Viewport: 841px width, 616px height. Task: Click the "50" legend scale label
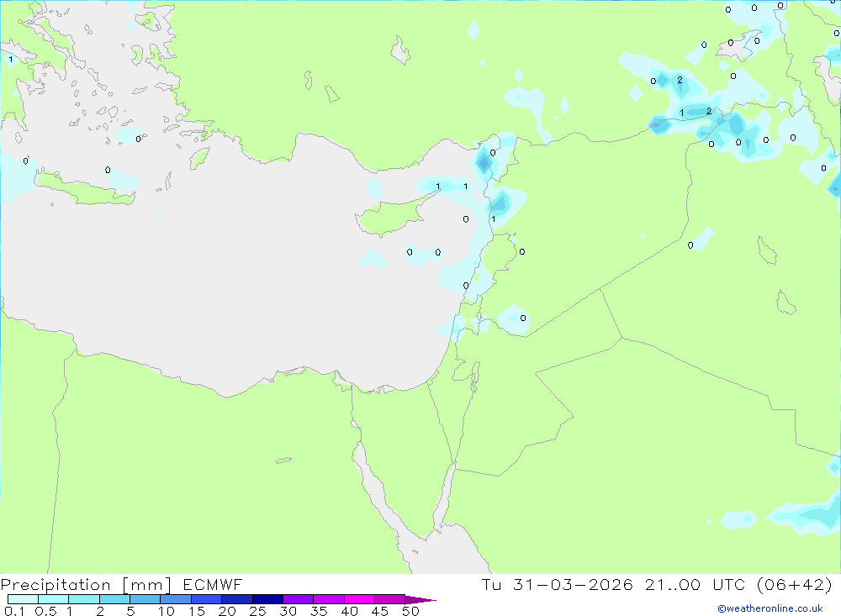click(411, 611)
